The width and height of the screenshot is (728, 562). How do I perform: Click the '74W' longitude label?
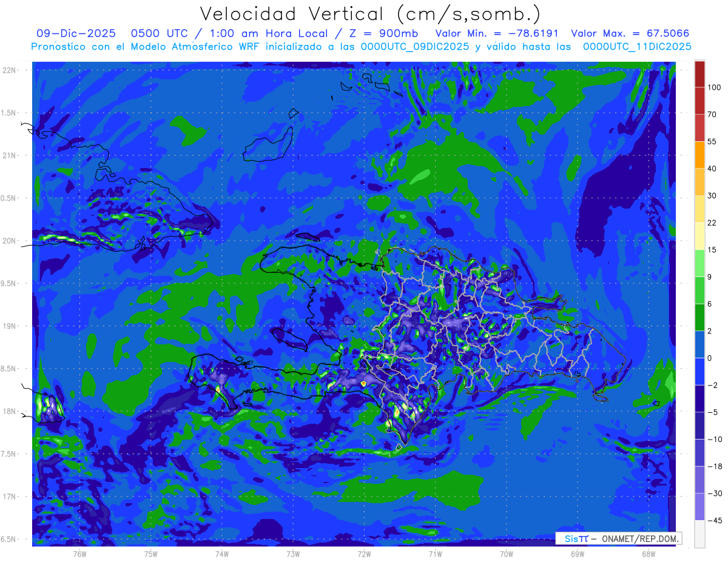(222, 554)
